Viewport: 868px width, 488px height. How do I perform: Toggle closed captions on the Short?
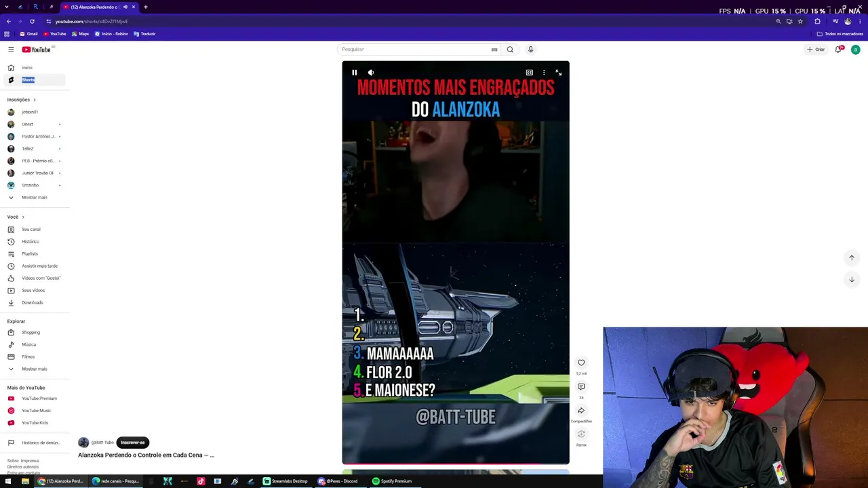530,73
